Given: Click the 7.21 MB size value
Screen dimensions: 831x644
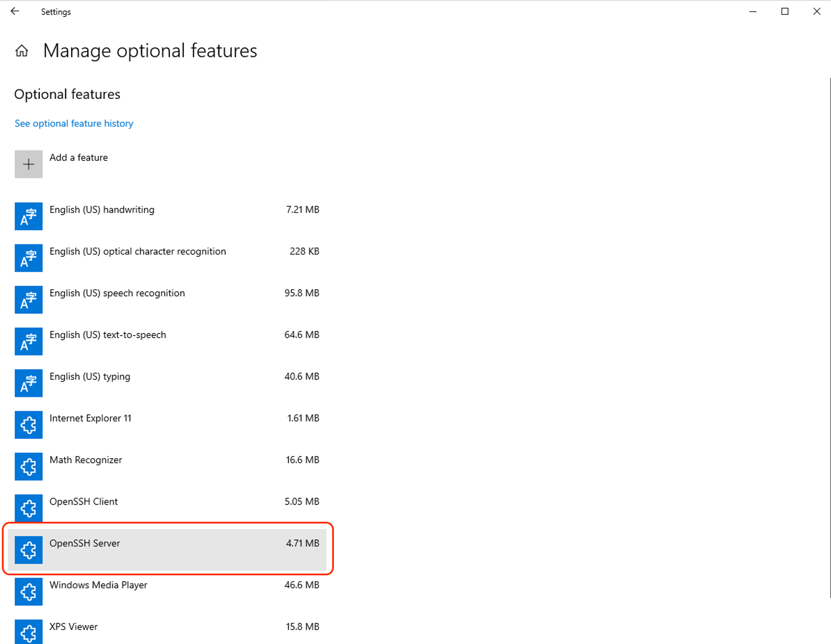Looking at the screenshot, I should click(302, 209).
